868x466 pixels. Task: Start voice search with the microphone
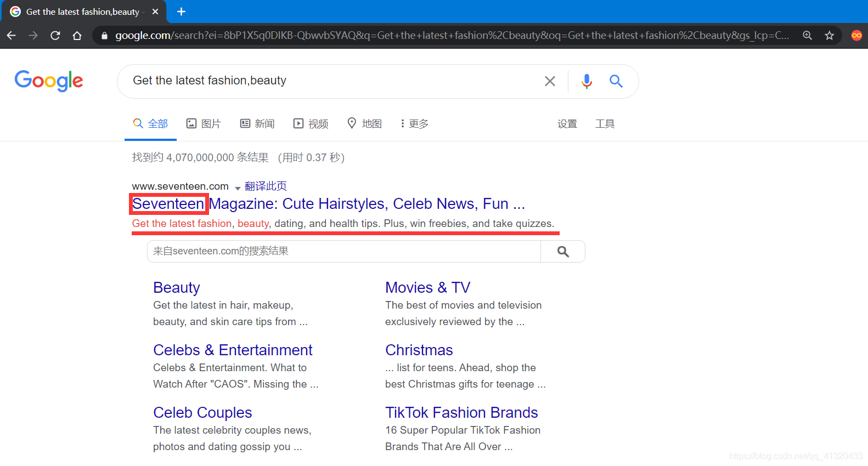[x=587, y=81]
